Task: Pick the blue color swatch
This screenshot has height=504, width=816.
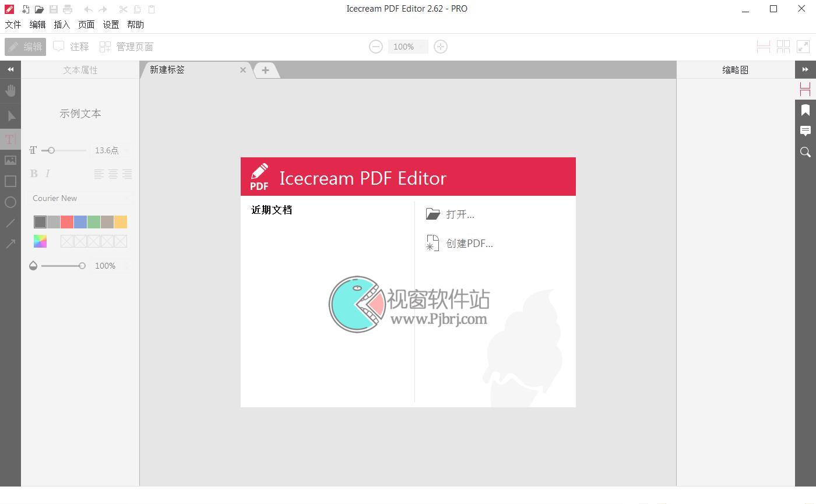Action: [80, 222]
